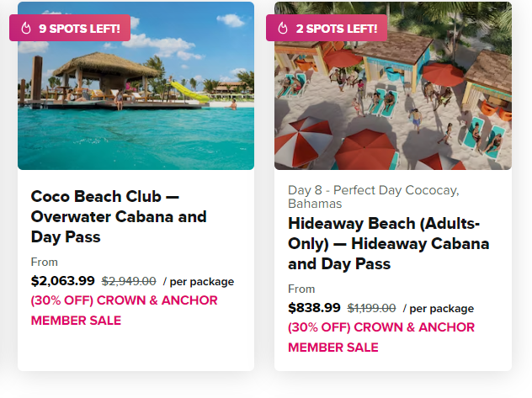Select Hideaway Beach Crown & Anchor sale text
This screenshot has width=532, height=398.
(381, 337)
